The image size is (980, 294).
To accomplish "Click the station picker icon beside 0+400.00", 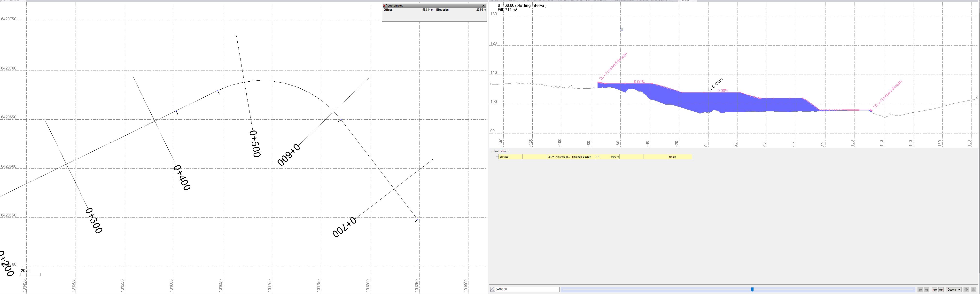I will [x=492, y=290].
